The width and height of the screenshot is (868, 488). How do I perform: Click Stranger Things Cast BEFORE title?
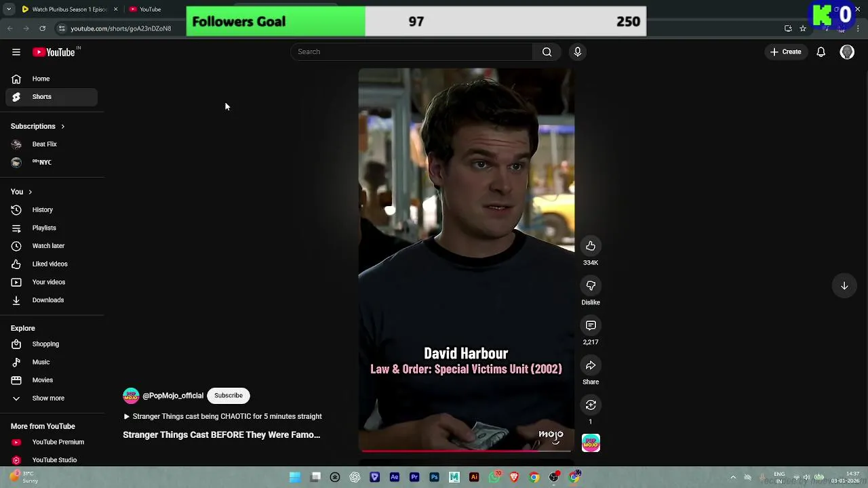pos(222,435)
